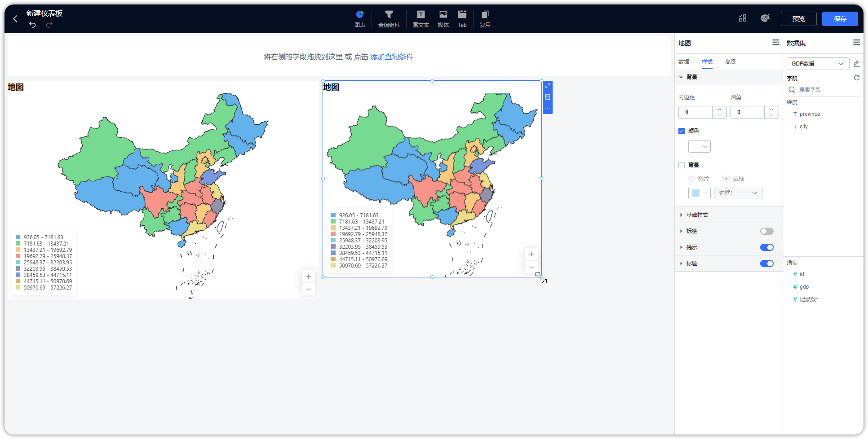Open the 边框1 border style dropdown
This screenshot has width=868, height=439.
738,193
